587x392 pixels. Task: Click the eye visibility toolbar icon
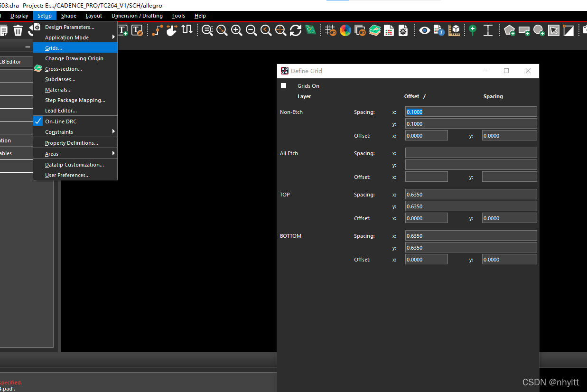tap(424, 30)
